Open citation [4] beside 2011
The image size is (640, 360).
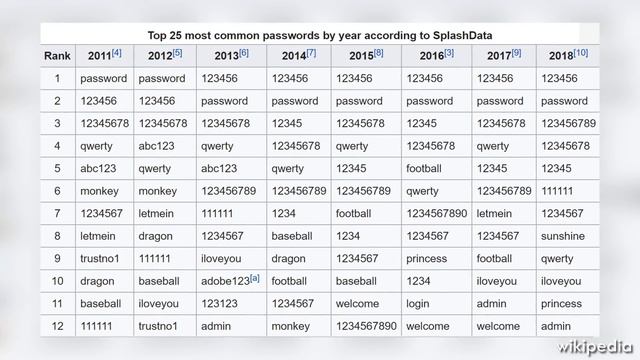click(117, 53)
